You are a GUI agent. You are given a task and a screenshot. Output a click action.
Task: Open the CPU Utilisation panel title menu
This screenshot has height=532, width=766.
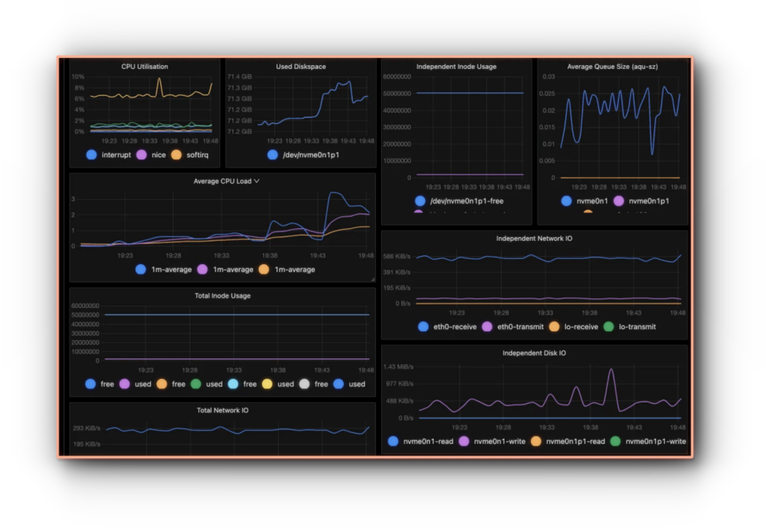click(145, 67)
